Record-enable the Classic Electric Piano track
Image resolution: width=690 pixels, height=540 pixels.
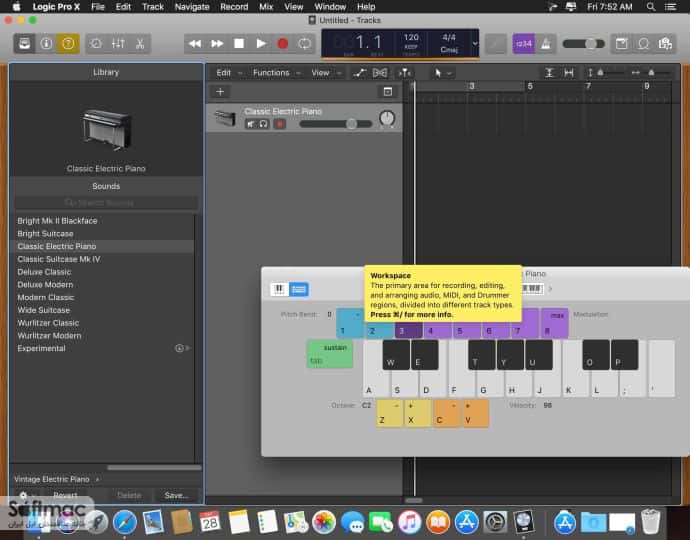point(279,124)
